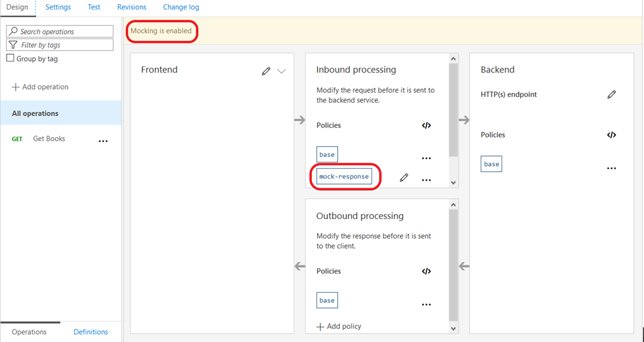Click Add policy in Outbound processing
The height and width of the screenshot is (342, 644).
point(339,327)
